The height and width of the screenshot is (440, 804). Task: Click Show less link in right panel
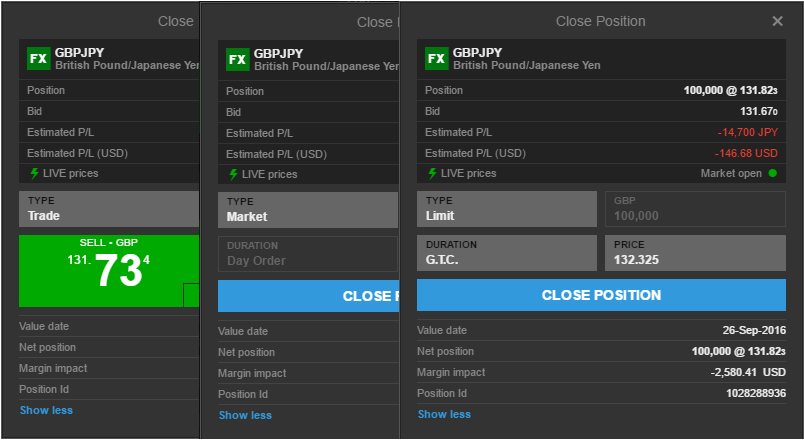tap(444, 415)
